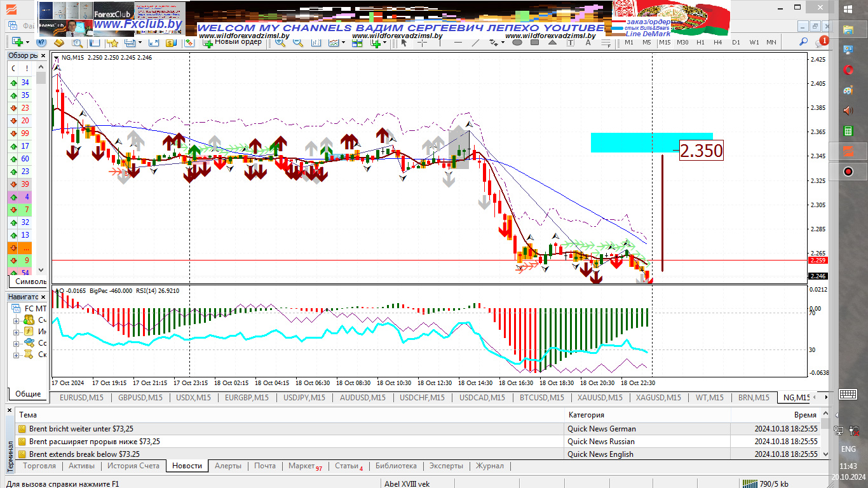The height and width of the screenshot is (488, 868).
Task: Switch to Торговля terminal tab
Action: (x=39, y=466)
